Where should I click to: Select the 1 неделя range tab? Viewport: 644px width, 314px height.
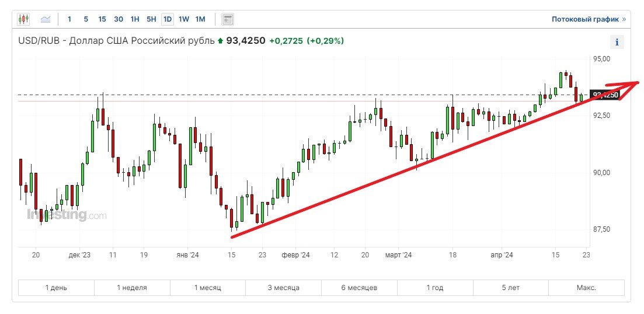click(x=132, y=288)
